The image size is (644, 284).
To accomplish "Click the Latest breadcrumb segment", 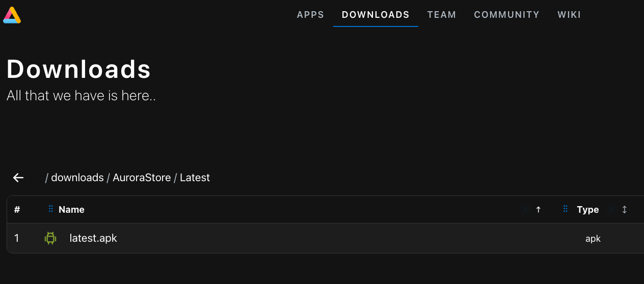I will 195,178.
